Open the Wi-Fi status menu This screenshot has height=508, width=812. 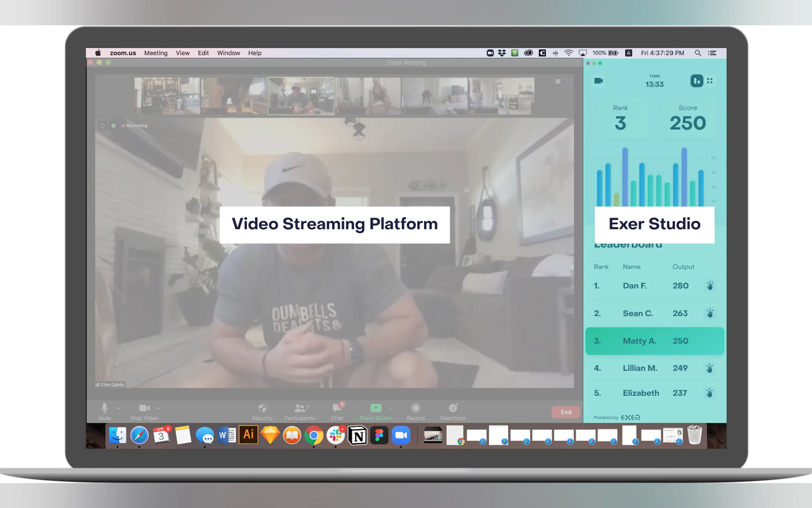pyautogui.click(x=569, y=53)
